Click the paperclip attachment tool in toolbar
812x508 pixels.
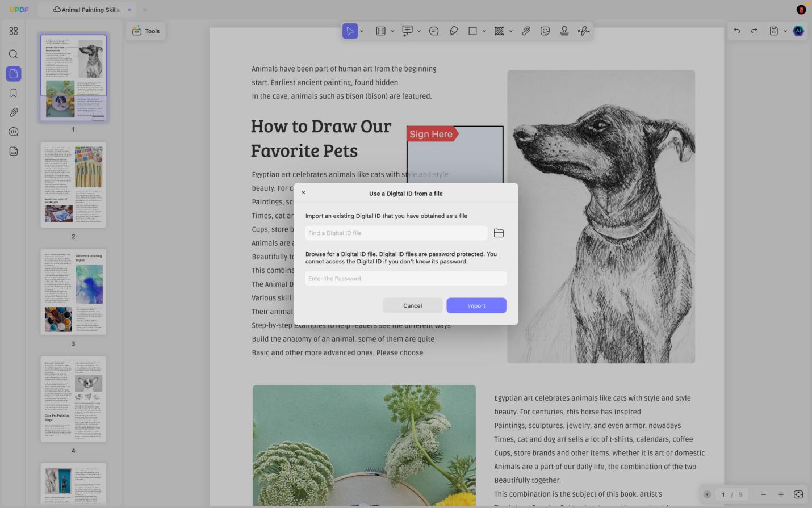(x=526, y=31)
